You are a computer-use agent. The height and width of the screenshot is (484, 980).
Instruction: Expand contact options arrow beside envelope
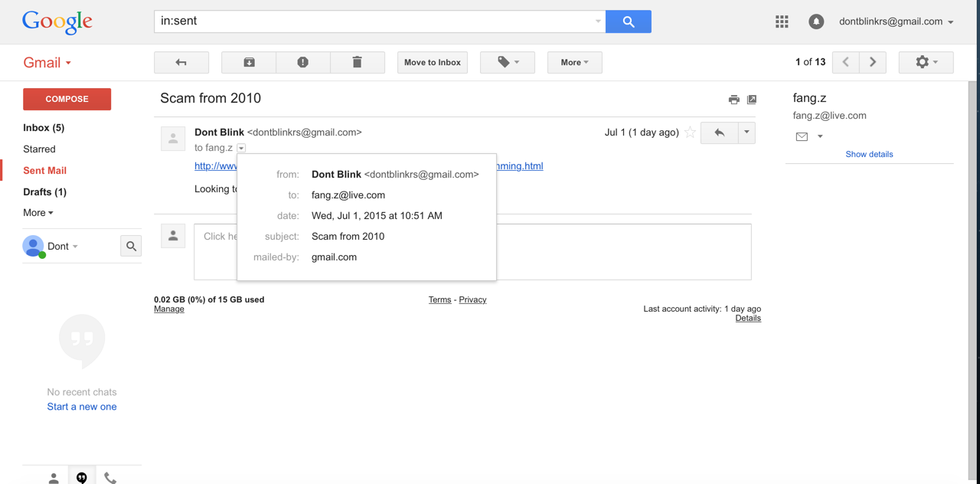(820, 136)
